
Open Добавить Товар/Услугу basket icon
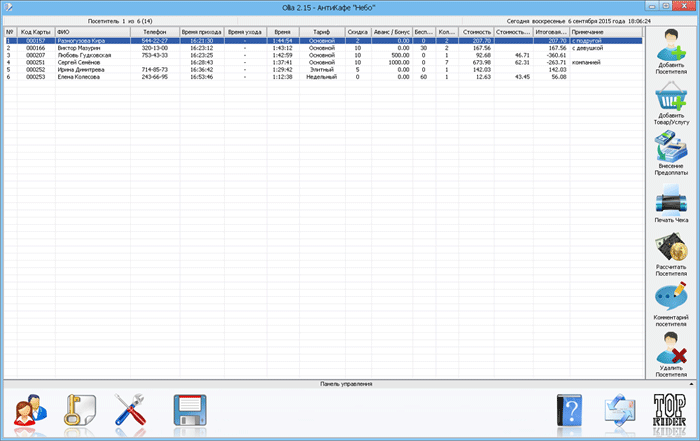point(671,96)
